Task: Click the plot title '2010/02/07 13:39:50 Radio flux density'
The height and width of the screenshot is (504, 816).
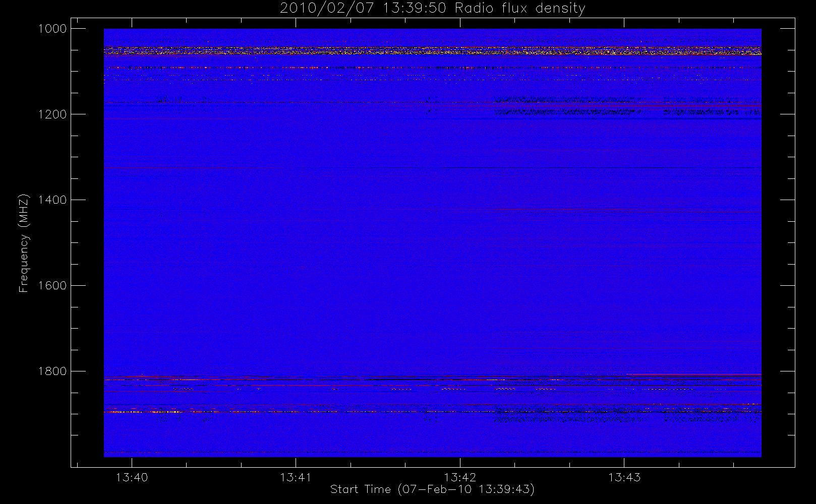Action: tap(433, 8)
